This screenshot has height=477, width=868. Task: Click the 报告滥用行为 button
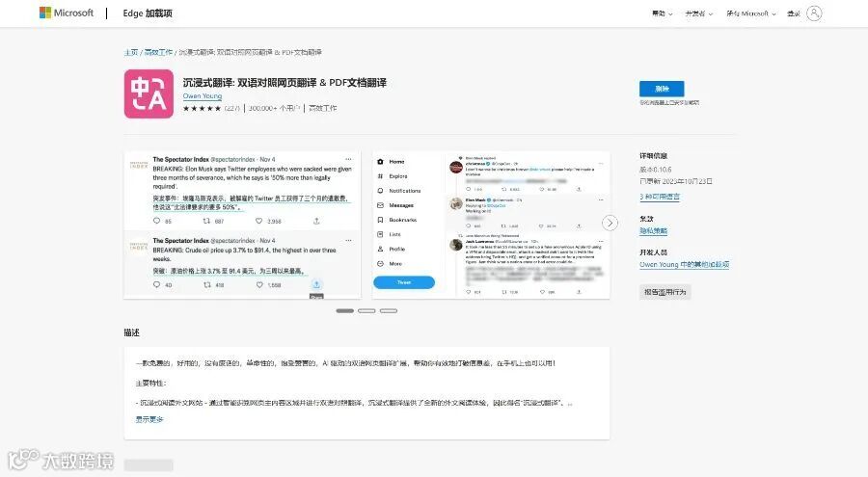tap(665, 292)
